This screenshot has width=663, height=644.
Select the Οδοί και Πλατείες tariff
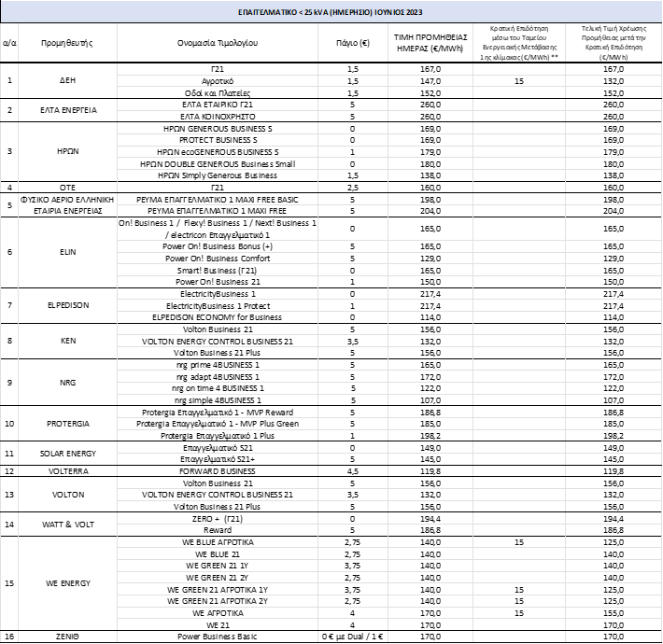coord(218,93)
